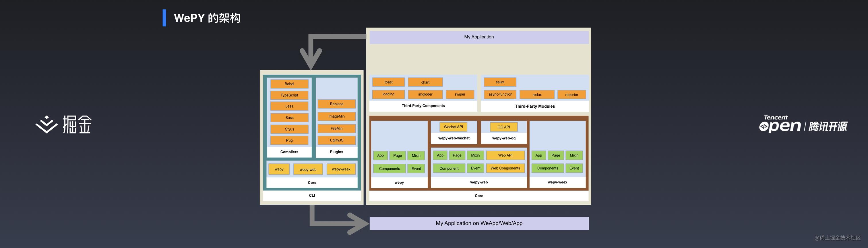
Task: Select the QQ API box
Action: [504, 127]
